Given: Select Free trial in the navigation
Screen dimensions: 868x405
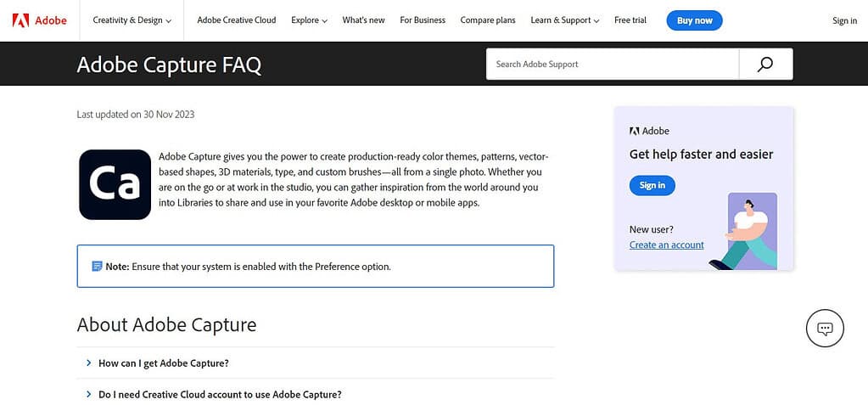Looking at the screenshot, I should coord(630,20).
